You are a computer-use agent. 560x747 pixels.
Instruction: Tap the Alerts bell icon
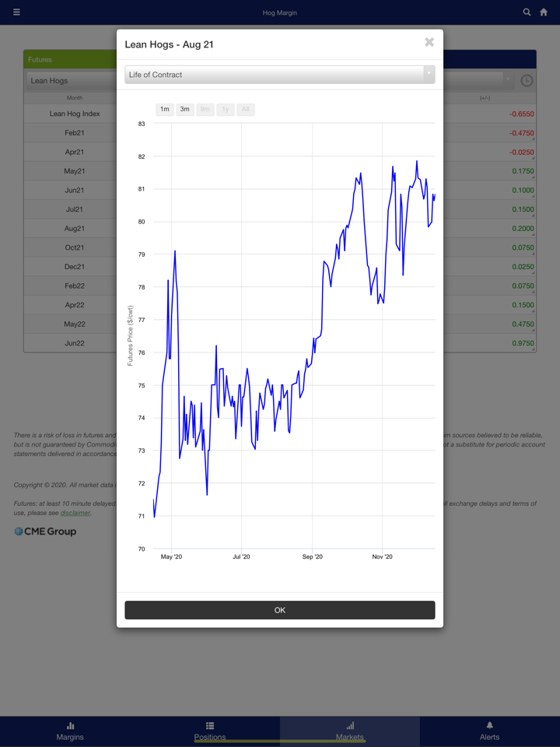(489, 725)
